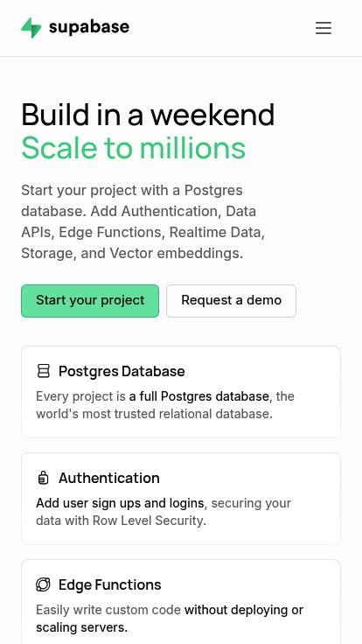Click 'world's most trusted relational database' description

click(154, 414)
